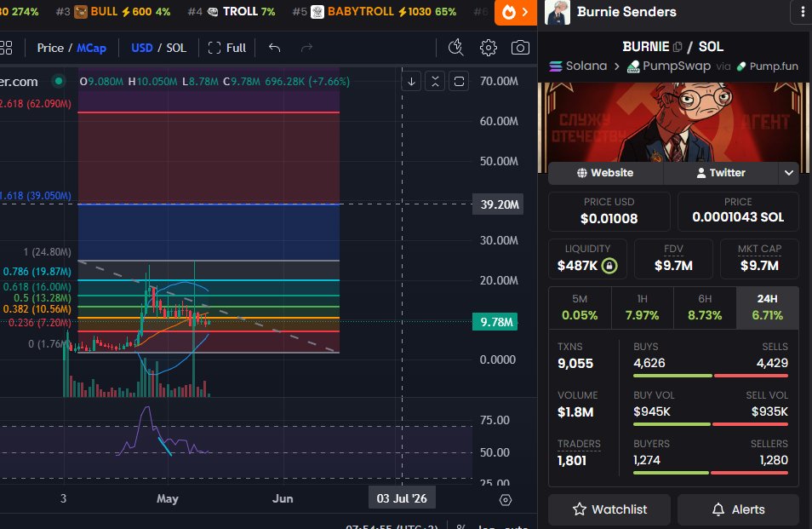Click the 39.20M crosshair price label

[x=498, y=204]
